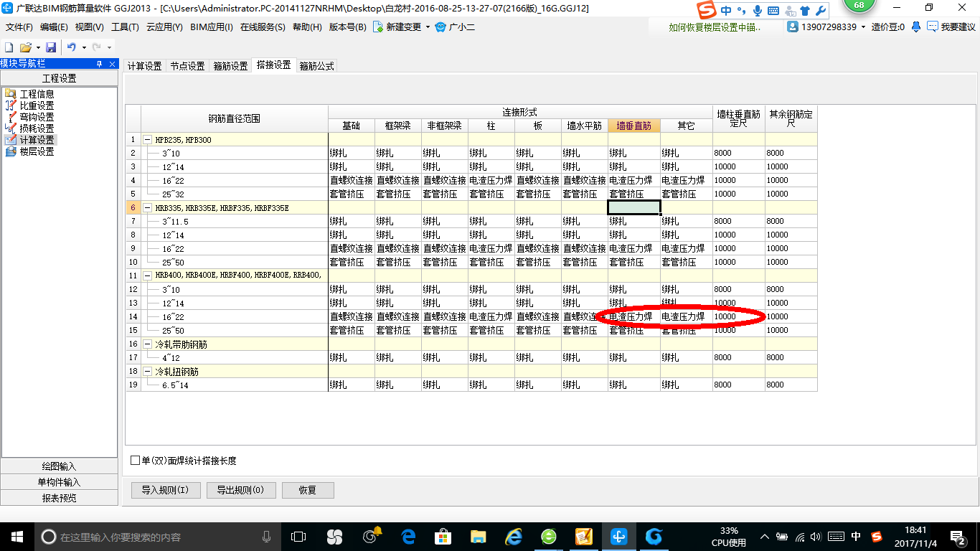Click the Sogou soft keyboard icon
Viewport: 980px width, 551px height.
[x=773, y=11]
